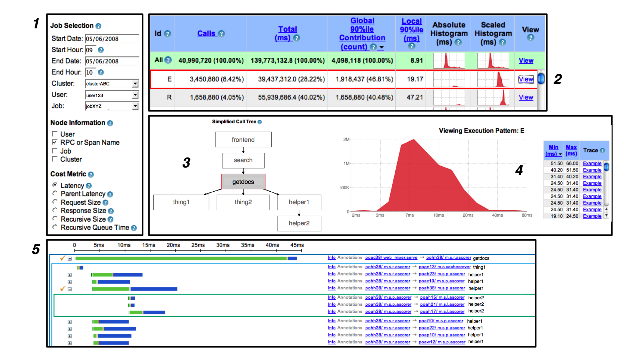
Task: Select Latency cost metric
Action: (55, 185)
